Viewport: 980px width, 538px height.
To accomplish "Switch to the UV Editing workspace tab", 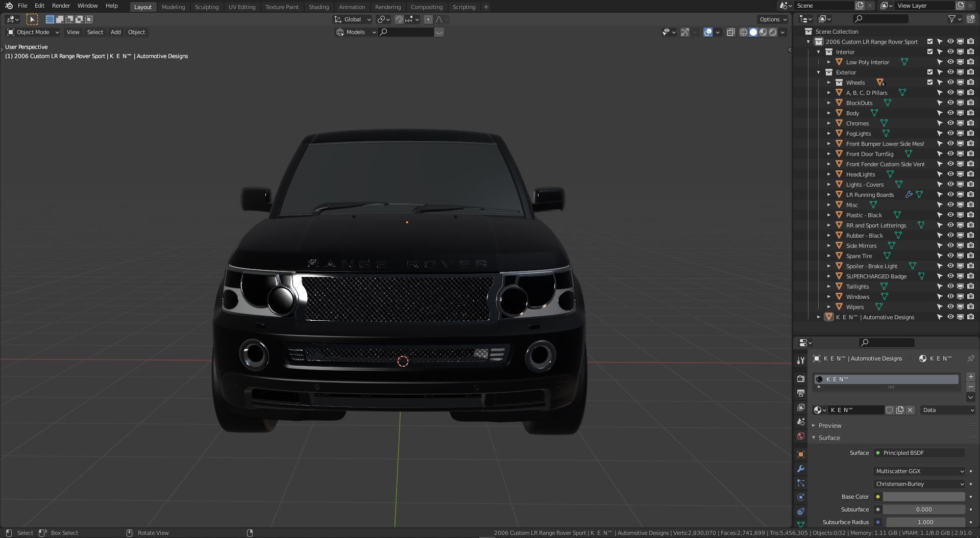I will pos(241,7).
